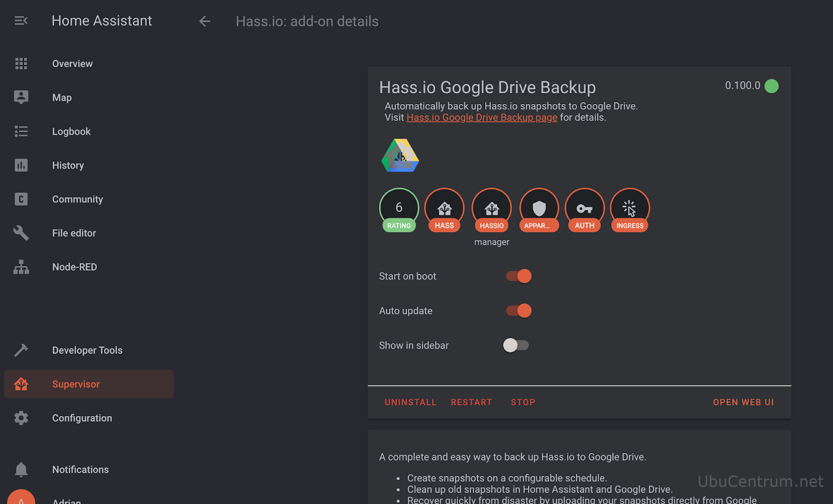Collapse the sidebar with the menu icon
833x504 pixels.
point(21,21)
